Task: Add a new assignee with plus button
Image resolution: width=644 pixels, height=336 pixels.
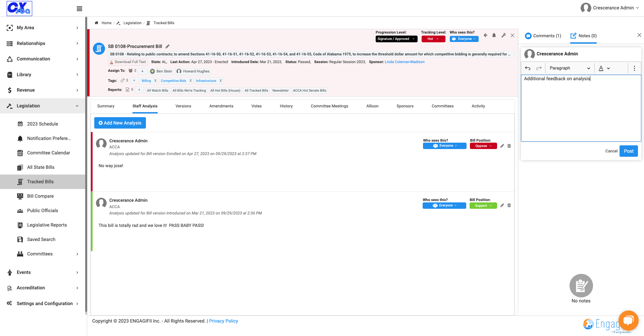Action: [142, 71]
